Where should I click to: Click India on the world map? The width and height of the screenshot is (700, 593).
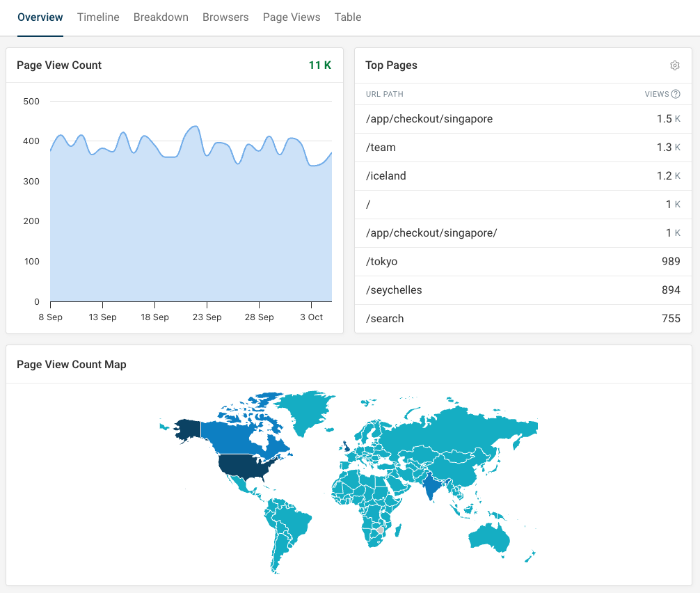431,487
